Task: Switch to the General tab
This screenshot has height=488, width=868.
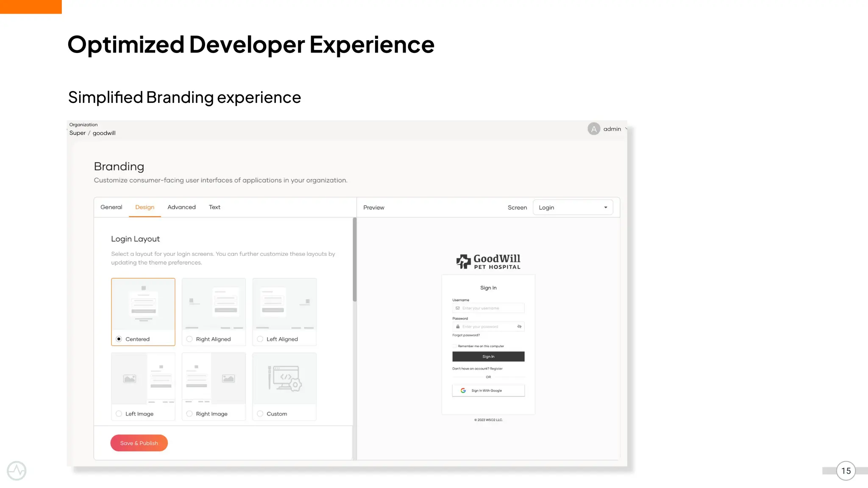Action: click(111, 207)
